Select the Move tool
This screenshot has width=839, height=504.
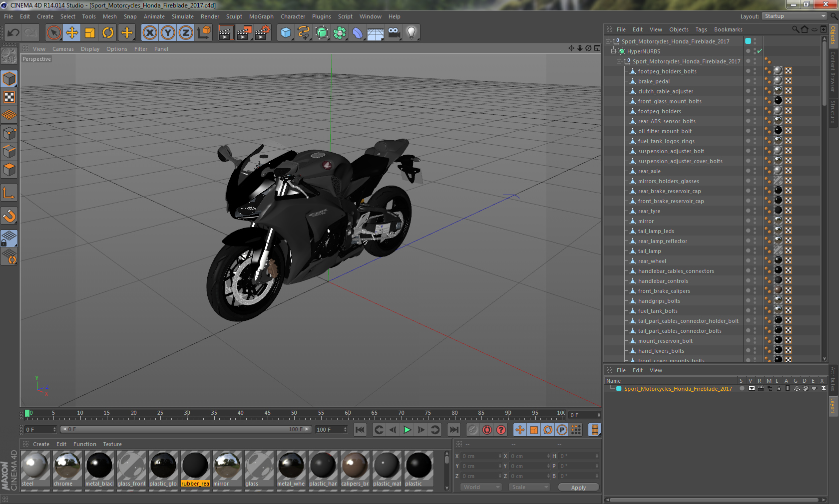tap(72, 33)
